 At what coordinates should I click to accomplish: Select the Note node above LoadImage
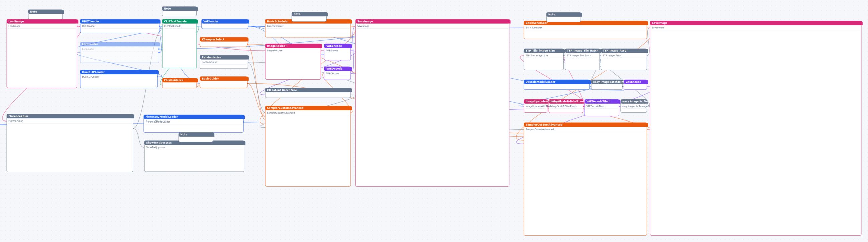pyautogui.click(x=46, y=14)
